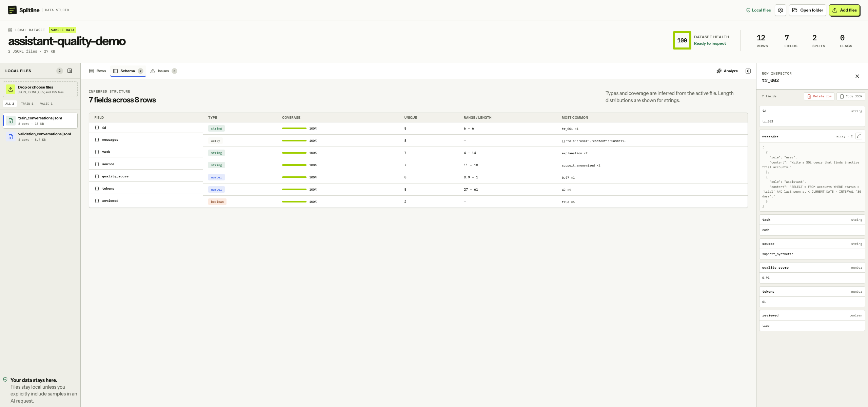The image size is (868, 407).
Task: Click 'explanation ×2' most common value
Action: pyautogui.click(x=574, y=153)
